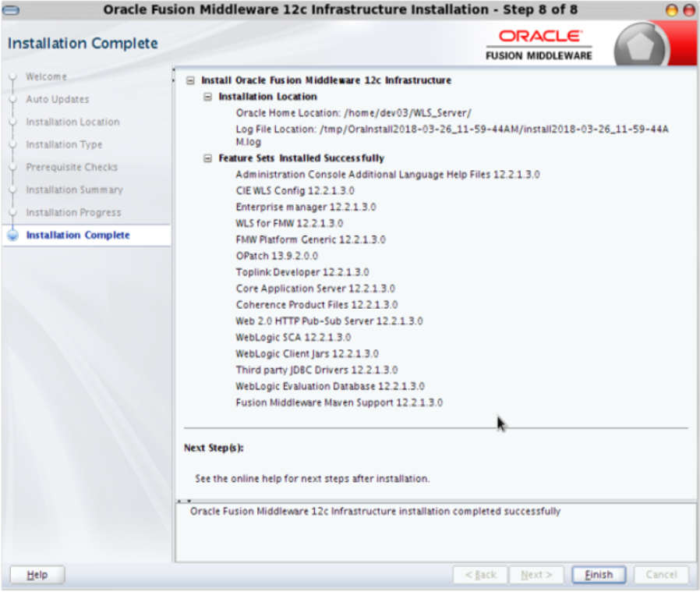Select WebLogic Client Jars 12.2.1.3.0
700x592 pixels.
(307, 354)
